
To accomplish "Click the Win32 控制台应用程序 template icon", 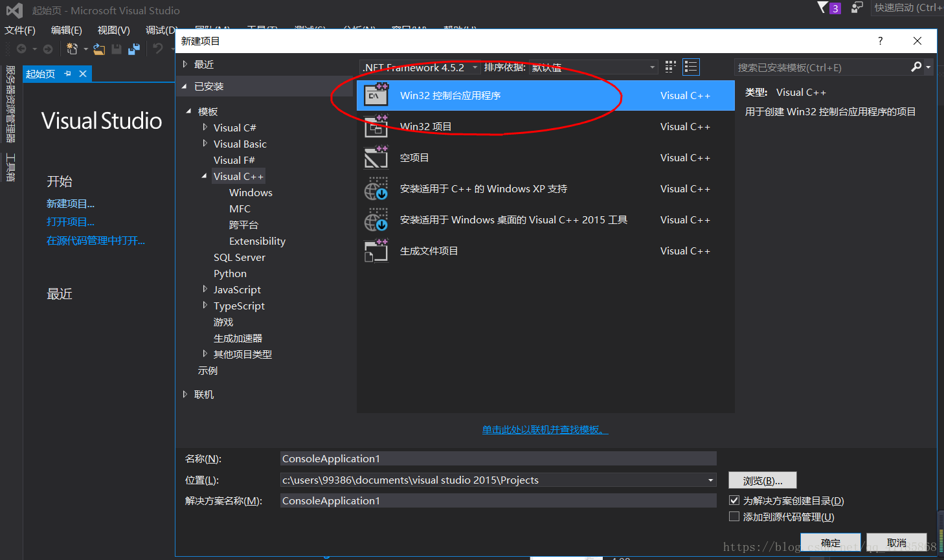I will [x=376, y=95].
